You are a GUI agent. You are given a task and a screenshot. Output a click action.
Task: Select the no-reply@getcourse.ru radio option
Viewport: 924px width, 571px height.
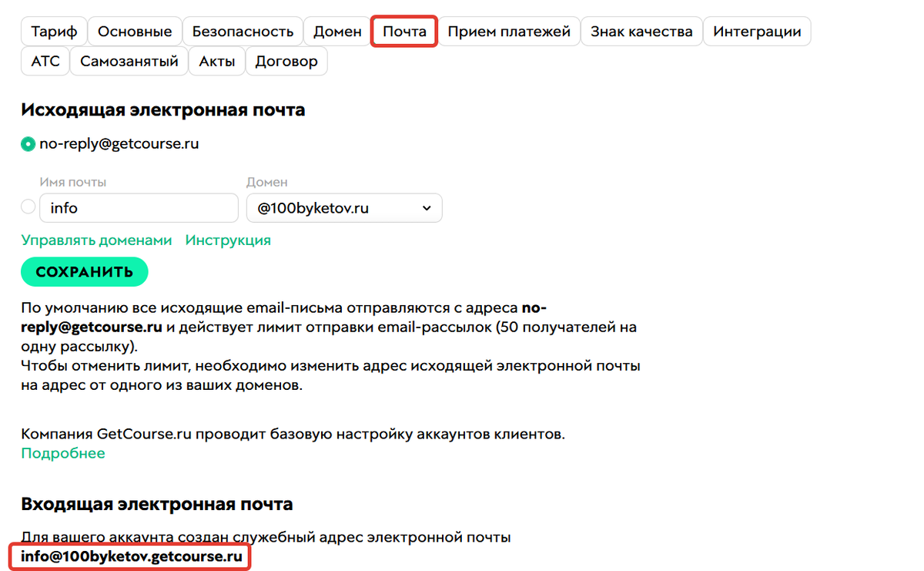(28, 144)
